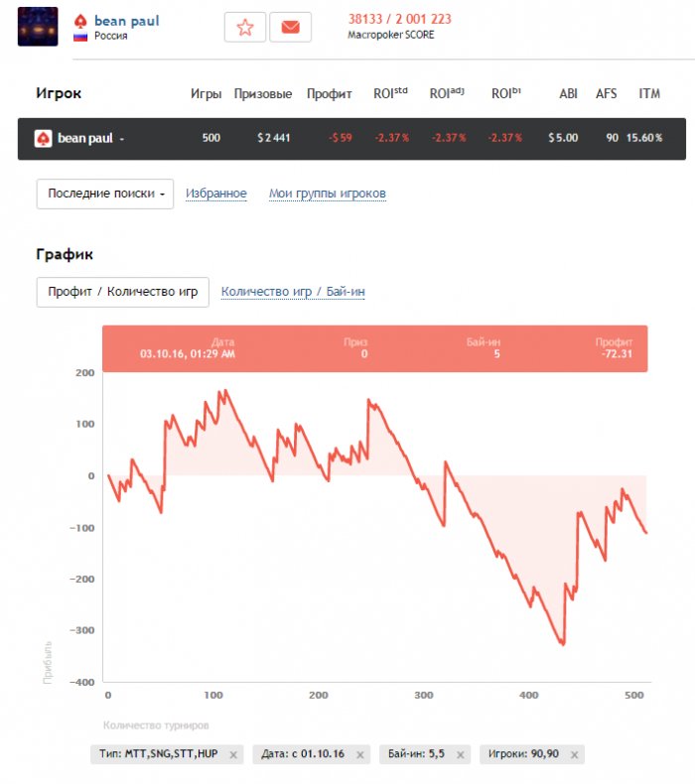Remove the Дата: с 01.10.16 filter
Viewport: 695px width, 784px height.
(358, 755)
